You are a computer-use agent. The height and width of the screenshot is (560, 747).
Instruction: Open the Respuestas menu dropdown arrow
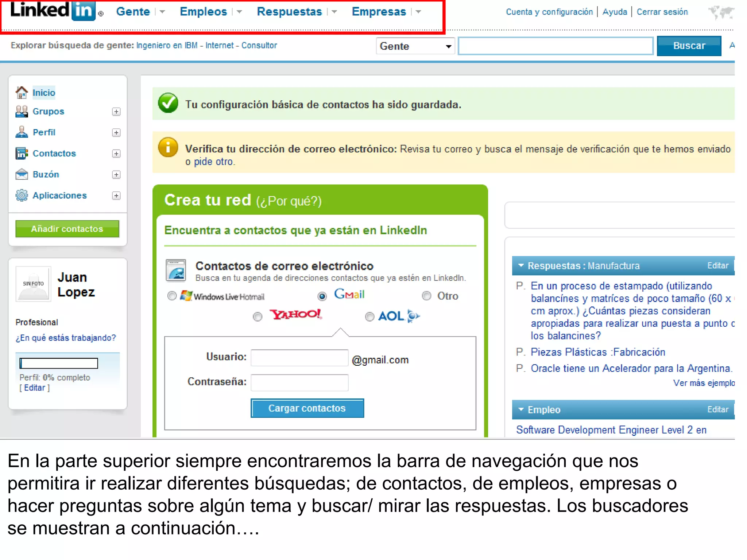(x=334, y=12)
